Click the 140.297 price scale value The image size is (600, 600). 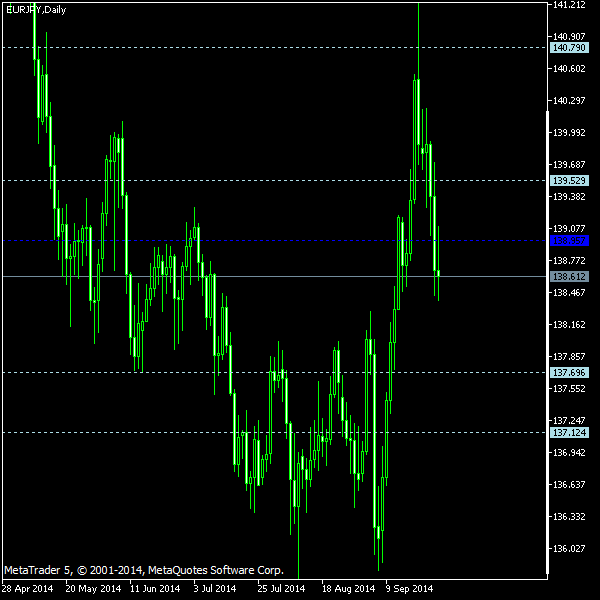[569, 100]
